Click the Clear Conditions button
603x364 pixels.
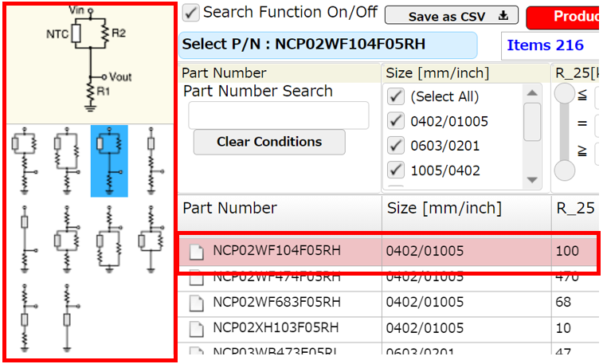pyautogui.click(x=269, y=142)
